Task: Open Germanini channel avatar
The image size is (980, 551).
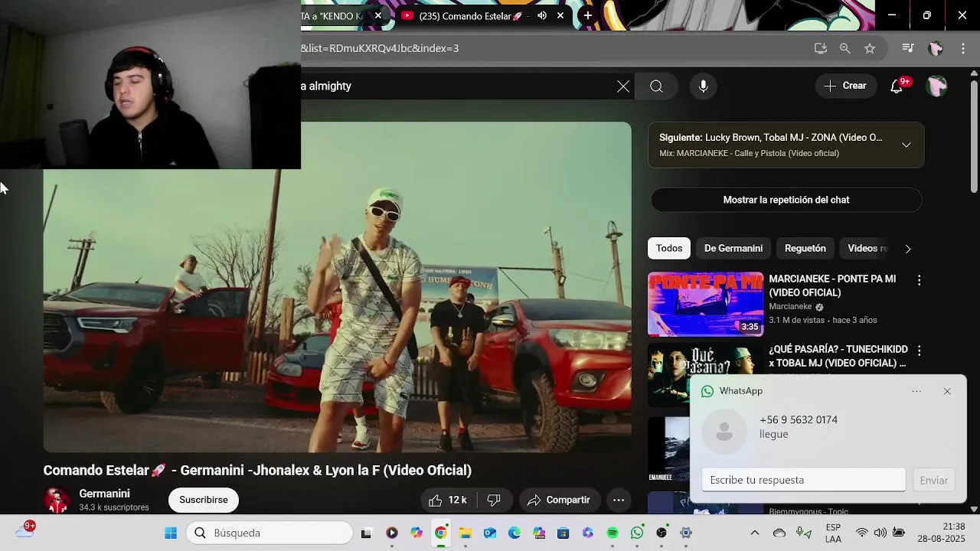Action: click(57, 500)
